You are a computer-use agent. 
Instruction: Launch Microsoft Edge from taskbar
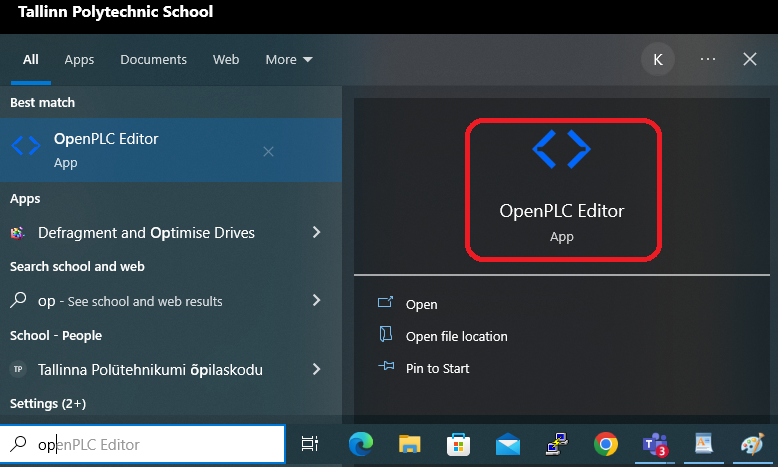tap(361, 444)
